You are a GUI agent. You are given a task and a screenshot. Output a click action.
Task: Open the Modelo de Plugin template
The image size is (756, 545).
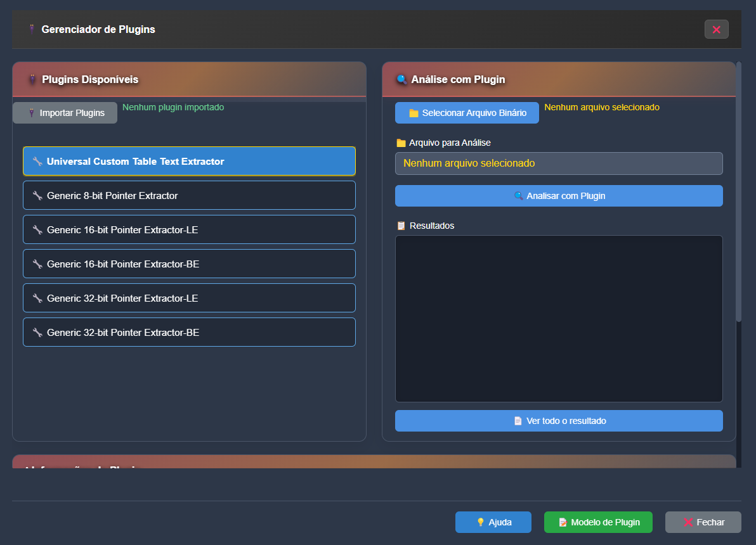(x=598, y=522)
